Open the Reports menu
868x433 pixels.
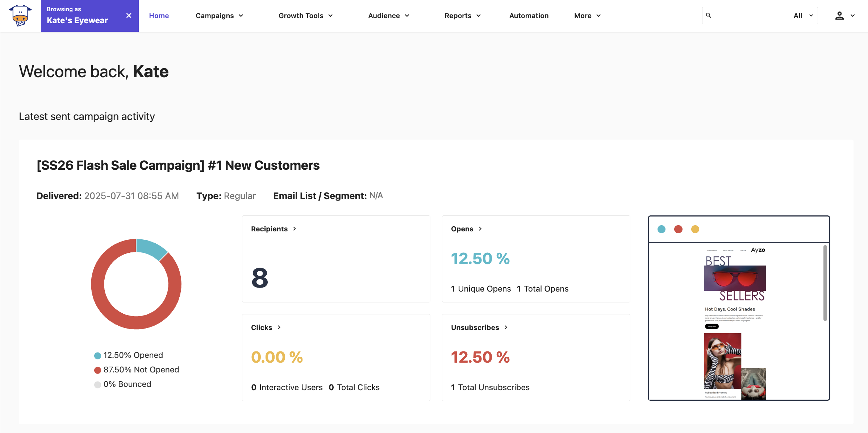[463, 16]
